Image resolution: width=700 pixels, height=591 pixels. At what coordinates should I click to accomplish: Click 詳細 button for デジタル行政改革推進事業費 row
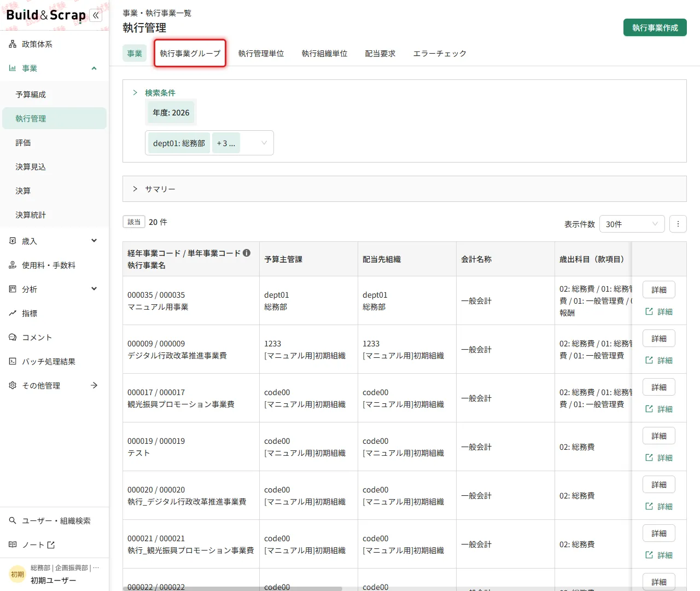(659, 338)
